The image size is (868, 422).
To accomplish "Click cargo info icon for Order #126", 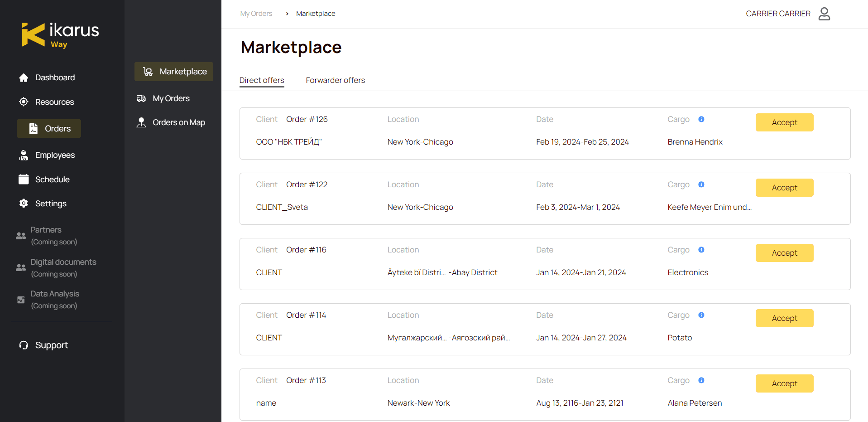I will [x=701, y=119].
